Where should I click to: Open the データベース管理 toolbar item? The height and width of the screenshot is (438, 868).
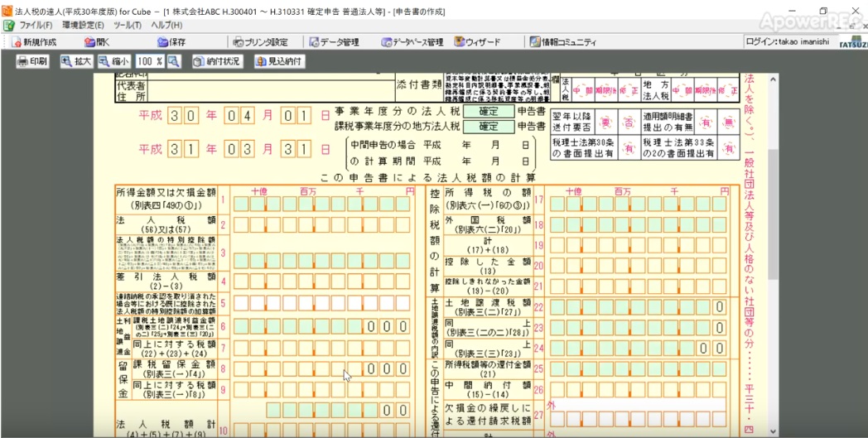tap(412, 42)
